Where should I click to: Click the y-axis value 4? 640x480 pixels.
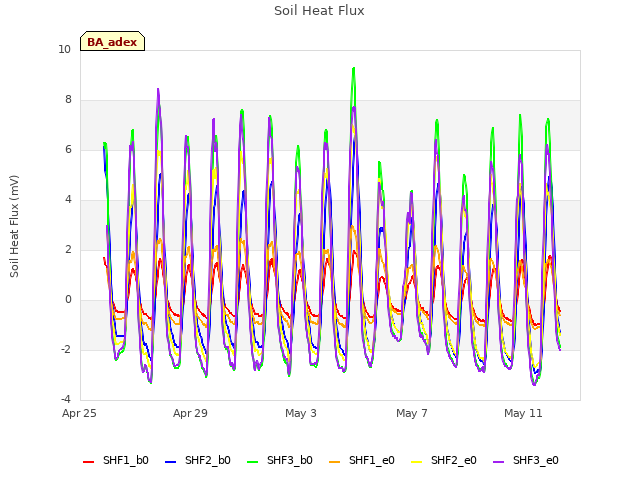(68, 200)
